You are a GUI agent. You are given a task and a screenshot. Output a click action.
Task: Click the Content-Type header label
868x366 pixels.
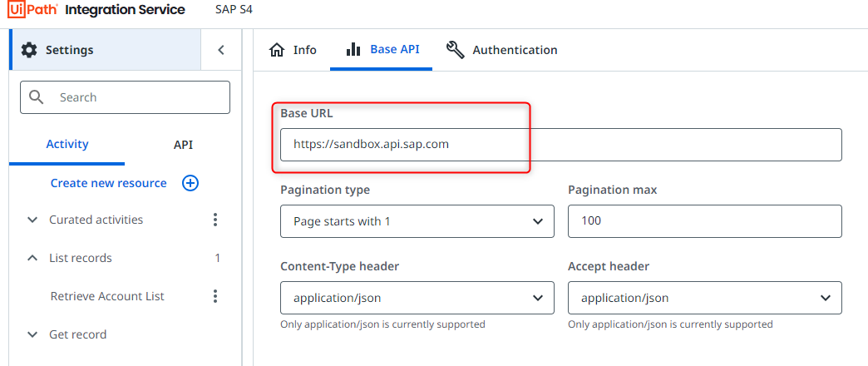[339, 266]
